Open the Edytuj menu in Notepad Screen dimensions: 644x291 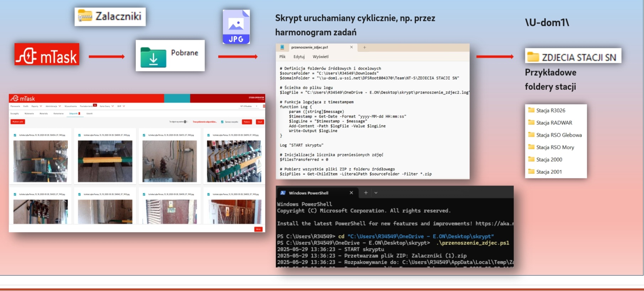(299, 56)
